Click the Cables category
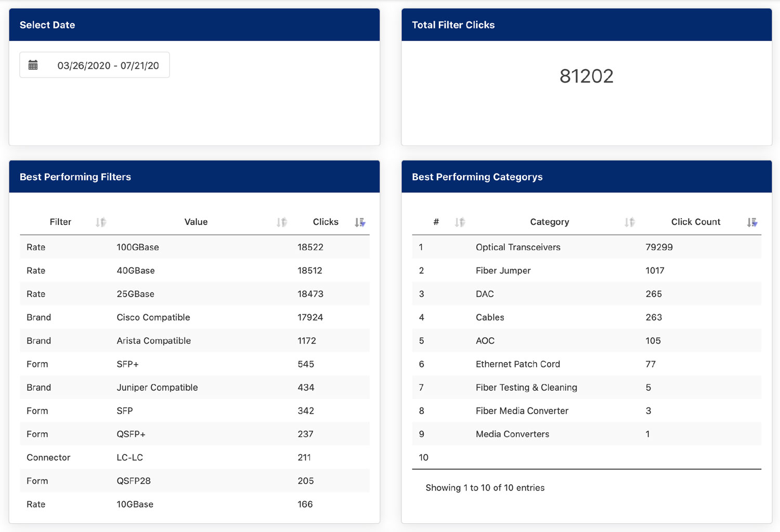The height and width of the screenshot is (532, 780). tap(490, 317)
